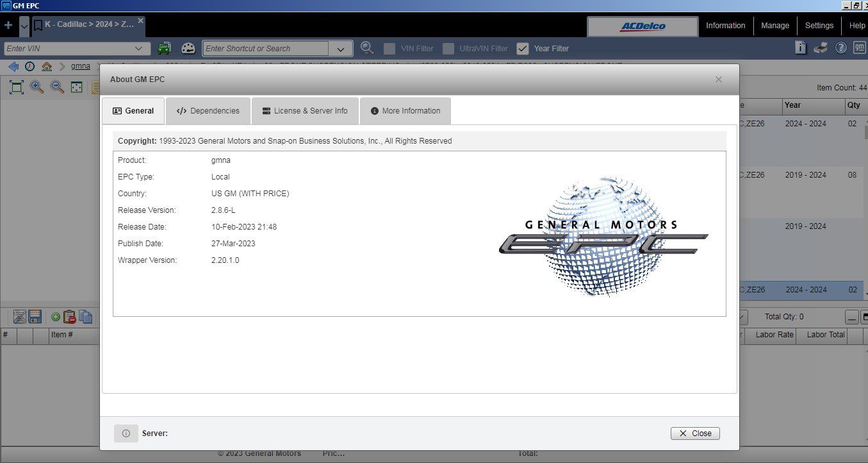Uncheck the Year Filter checkbox
Image resolution: width=868 pixels, height=463 pixels.
(523, 48)
